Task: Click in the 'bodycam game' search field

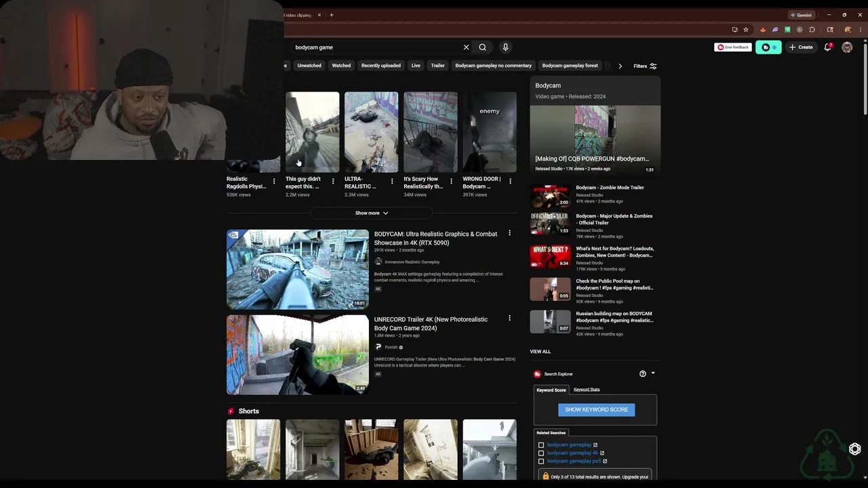Action: pyautogui.click(x=376, y=47)
